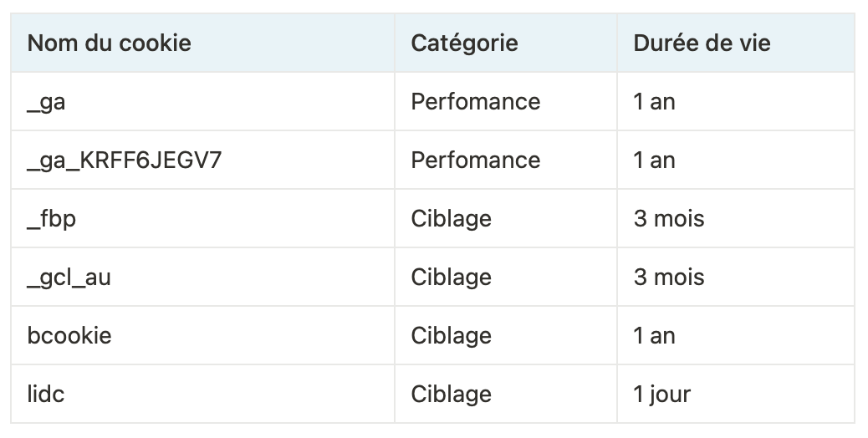Click '1 an' duration in the bcookie row
The width and height of the screenshot is (868, 438).
coord(654,336)
